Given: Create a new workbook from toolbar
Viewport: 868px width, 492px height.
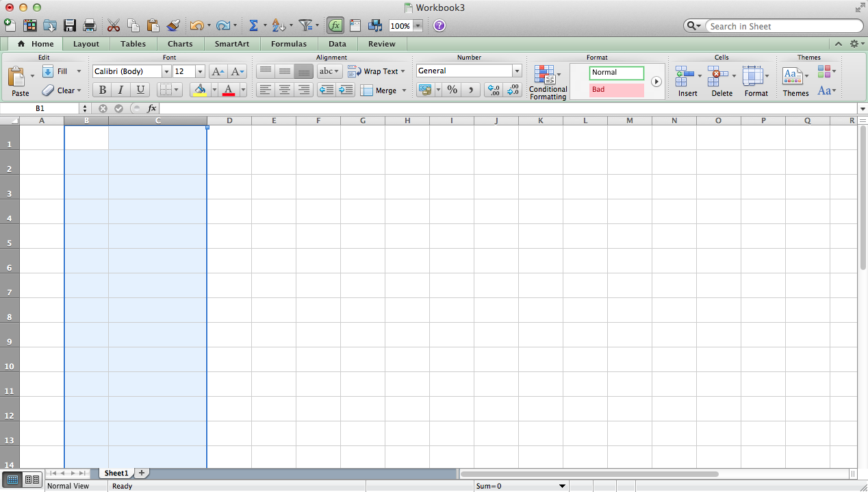Looking at the screenshot, I should 10,25.
